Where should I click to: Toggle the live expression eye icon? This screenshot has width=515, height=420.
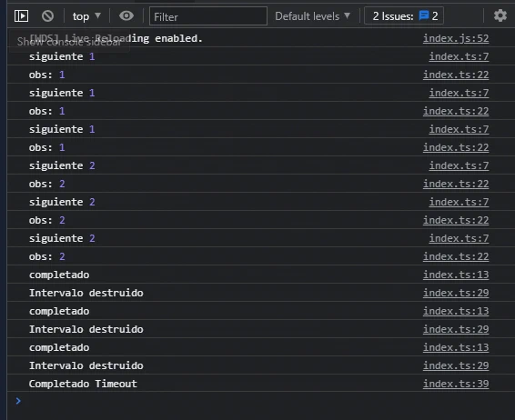tap(126, 15)
